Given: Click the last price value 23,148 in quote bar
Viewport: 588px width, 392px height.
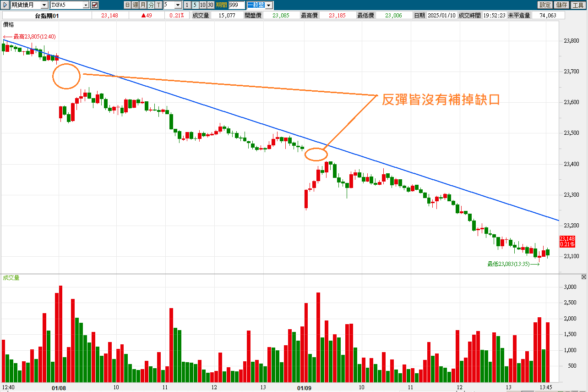Looking at the screenshot, I should (109, 16).
